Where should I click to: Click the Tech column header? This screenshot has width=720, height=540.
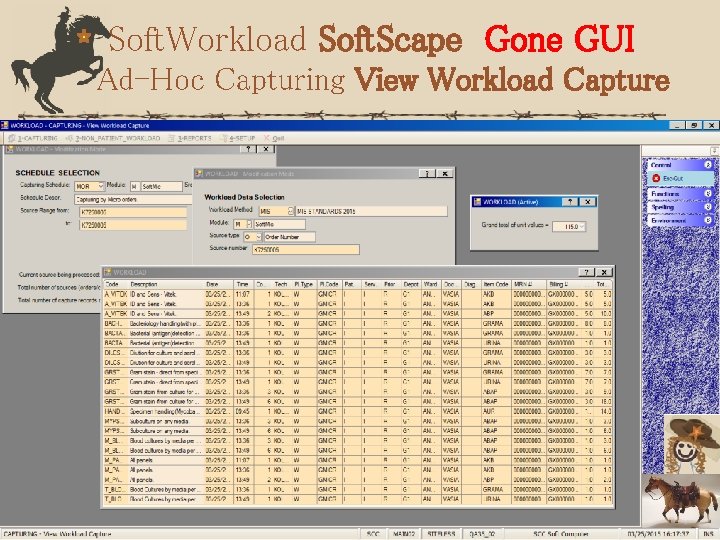[x=281, y=284]
